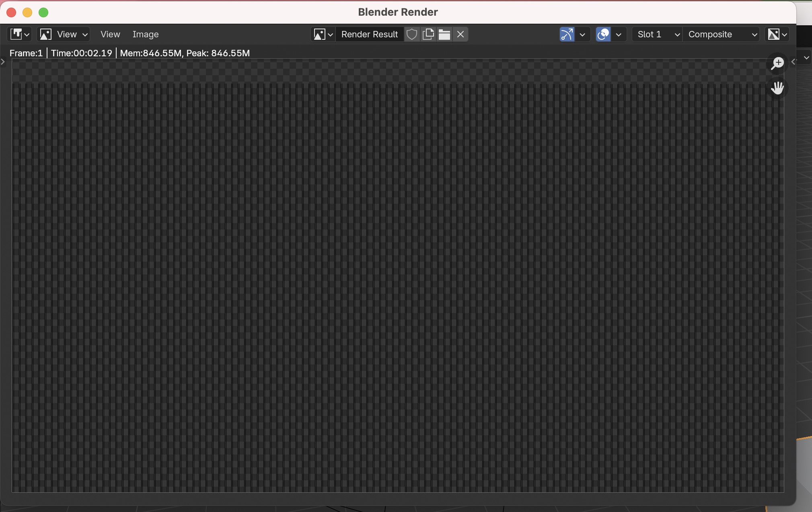Open the View menu
The height and width of the screenshot is (512, 812).
[110, 34]
